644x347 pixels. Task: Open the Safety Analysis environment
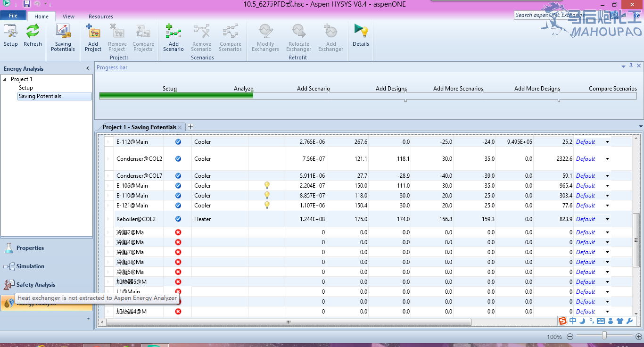click(47, 285)
